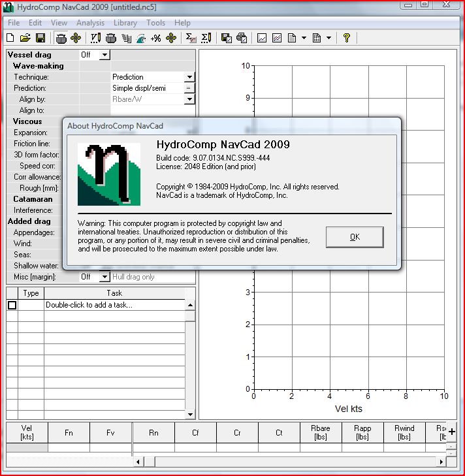Open the Tools menu
This screenshot has height=476, width=465.
click(155, 23)
